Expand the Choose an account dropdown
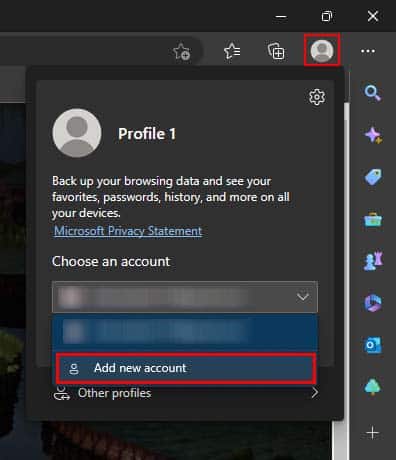Screen dimensions: 396x460 click(x=185, y=297)
